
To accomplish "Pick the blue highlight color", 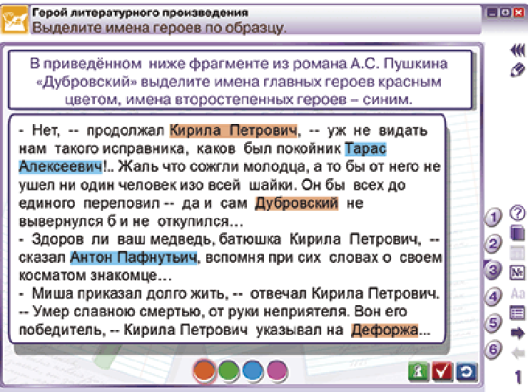I will [253, 371].
